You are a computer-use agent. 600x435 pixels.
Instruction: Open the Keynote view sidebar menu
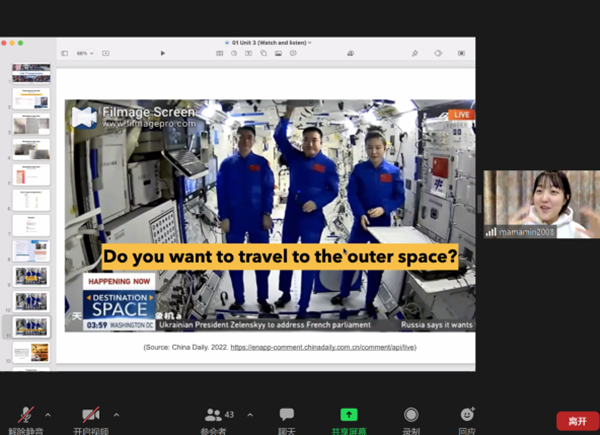65,53
